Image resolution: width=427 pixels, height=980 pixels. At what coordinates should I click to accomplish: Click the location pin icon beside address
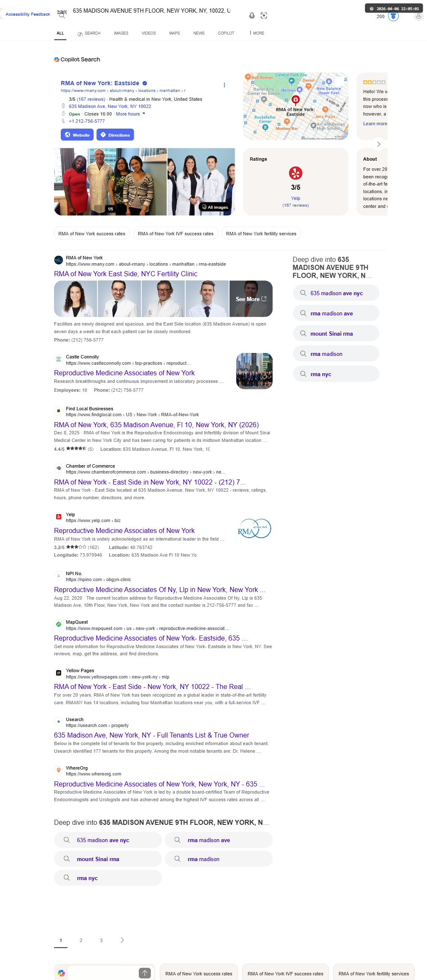(x=64, y=106)
